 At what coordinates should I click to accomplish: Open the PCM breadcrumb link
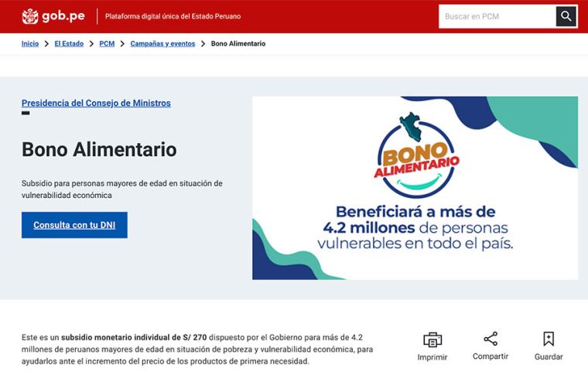(107, 44)
